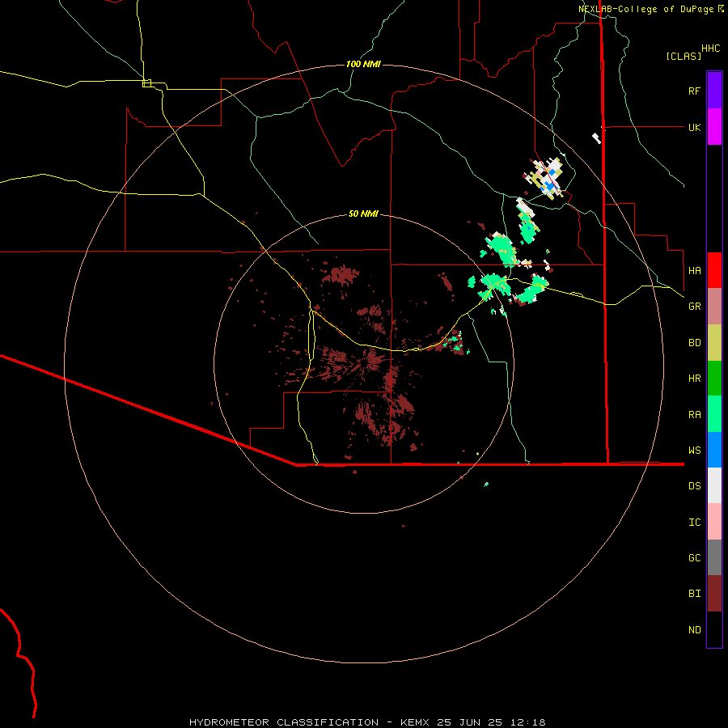Click the ND black legend swatch
This screenshot has height=728, width=728.
click(714, 629)
